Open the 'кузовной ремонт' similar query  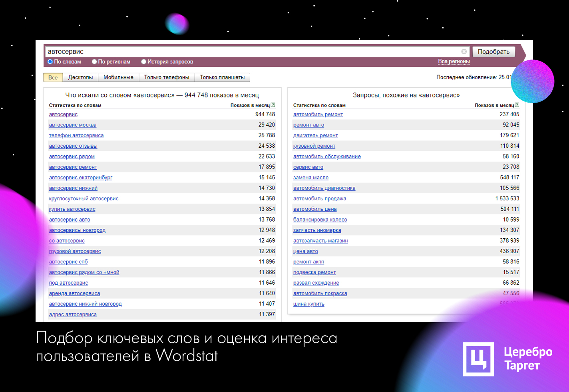(314, 146)
